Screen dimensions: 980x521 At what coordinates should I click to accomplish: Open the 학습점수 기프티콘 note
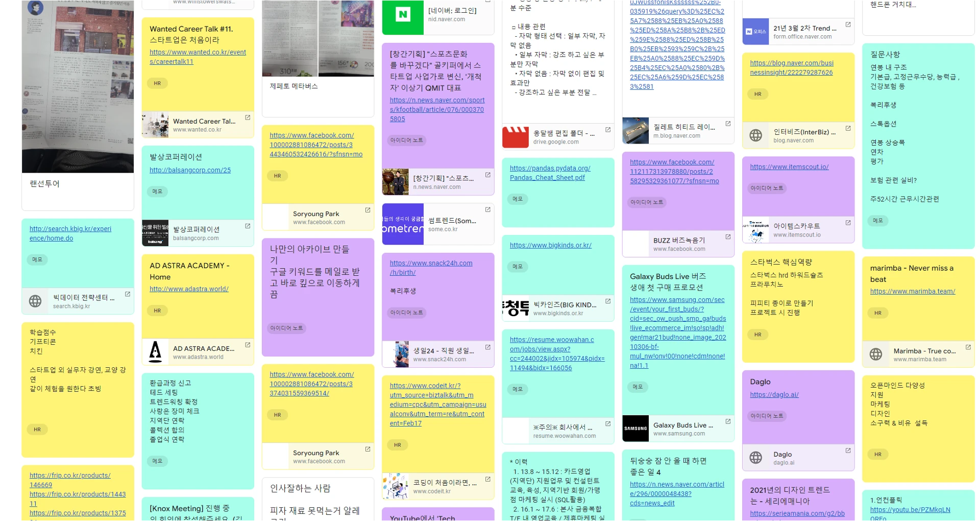[x=78, y=390]
